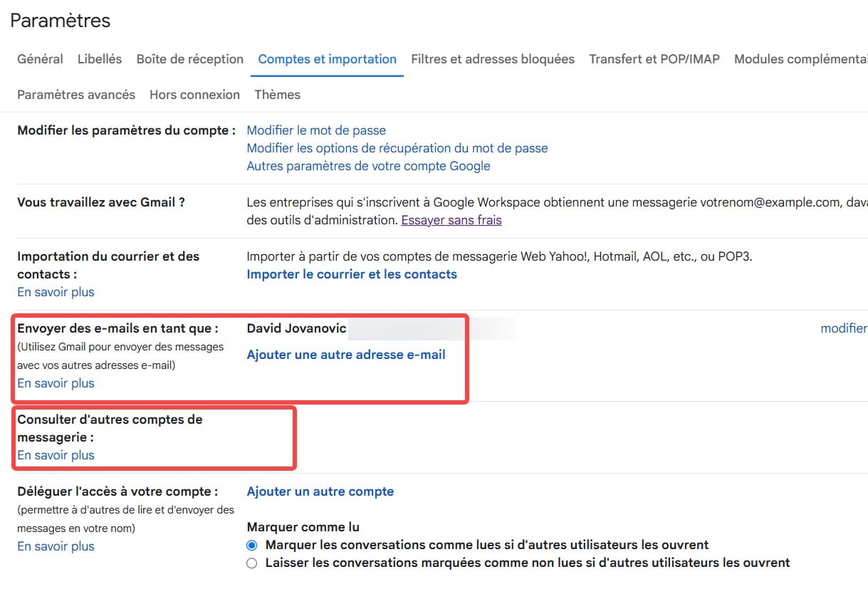Click Ajouter une autre adresse e-mail
Image resolution: width=868 pixels, height=589 pixels.
click(x=346, y=355)
